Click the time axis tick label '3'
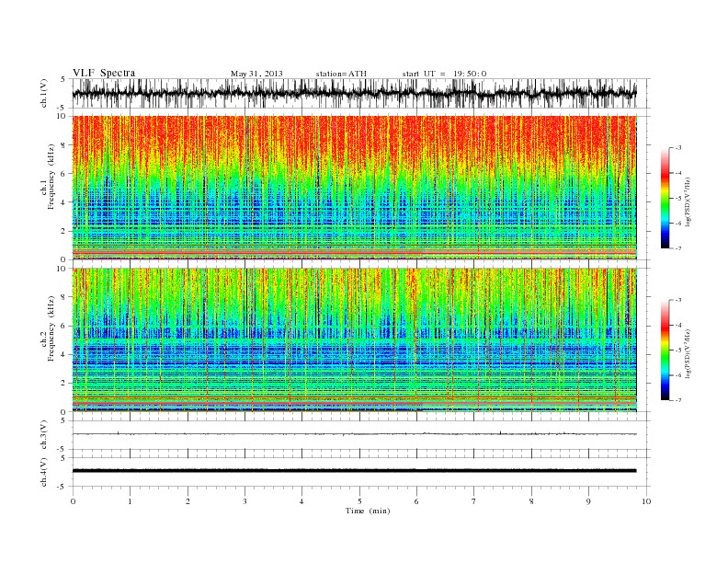The width and height of the screenshot is (728, 563). click(245, 501)
